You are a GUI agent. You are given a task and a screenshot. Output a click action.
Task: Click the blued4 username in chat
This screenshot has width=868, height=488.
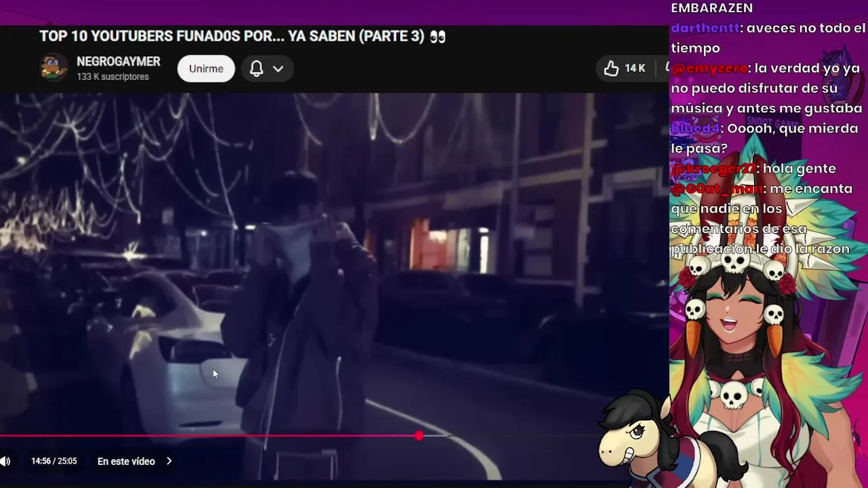click(x=695, y=128)
